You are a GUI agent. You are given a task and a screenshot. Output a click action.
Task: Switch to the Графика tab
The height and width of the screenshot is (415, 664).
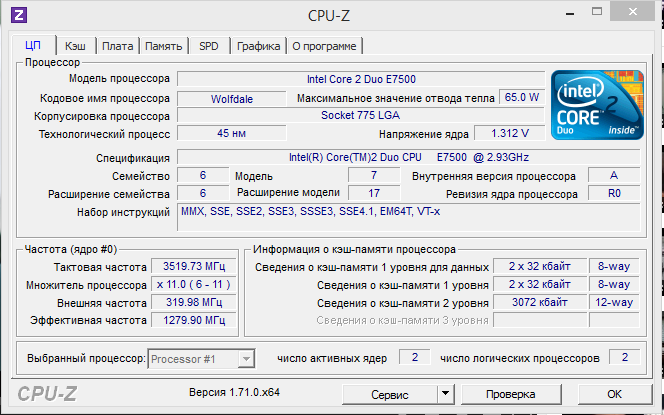point(258,46)
